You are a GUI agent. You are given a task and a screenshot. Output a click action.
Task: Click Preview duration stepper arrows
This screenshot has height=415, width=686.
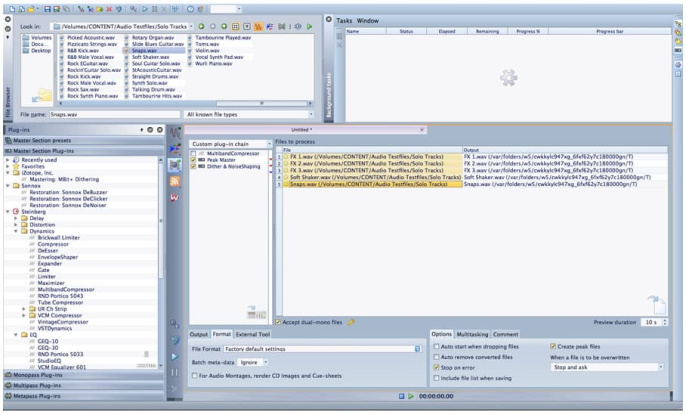pos(665,322)
